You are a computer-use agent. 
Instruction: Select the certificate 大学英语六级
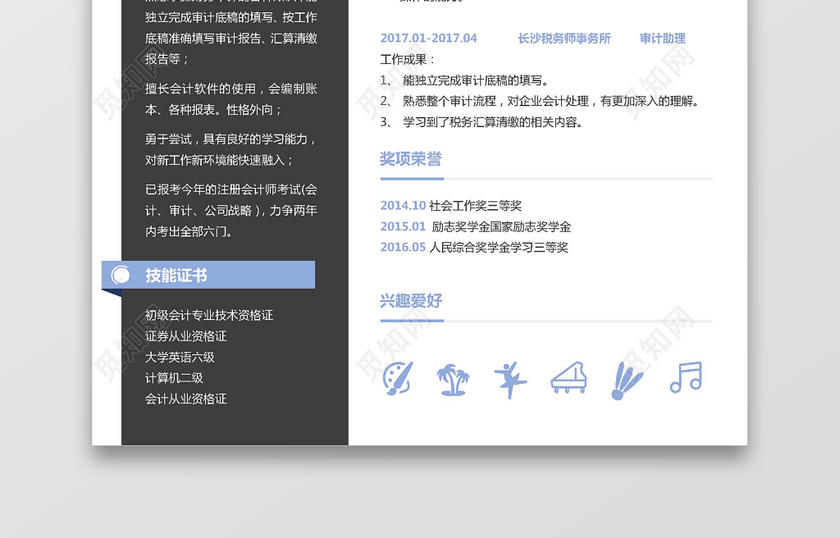179,357
